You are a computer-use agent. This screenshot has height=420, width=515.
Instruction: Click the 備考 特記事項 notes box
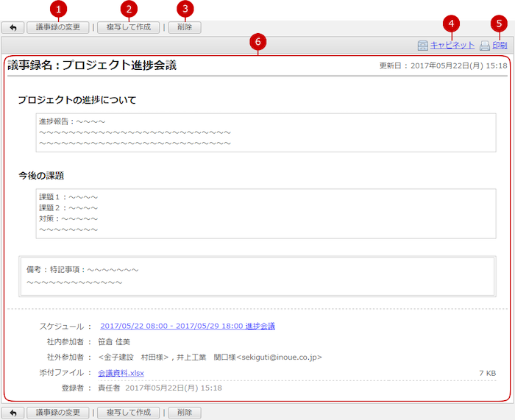click(257, 276)
